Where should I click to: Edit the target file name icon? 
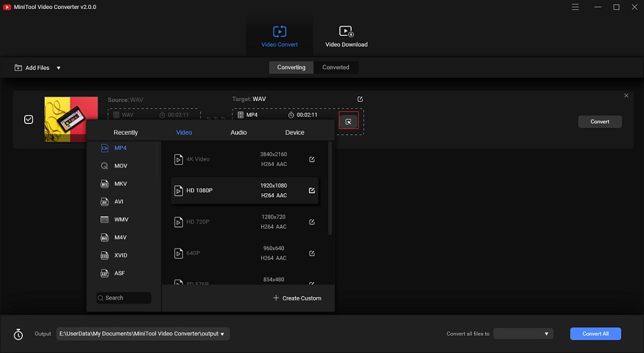pos(360,99)
